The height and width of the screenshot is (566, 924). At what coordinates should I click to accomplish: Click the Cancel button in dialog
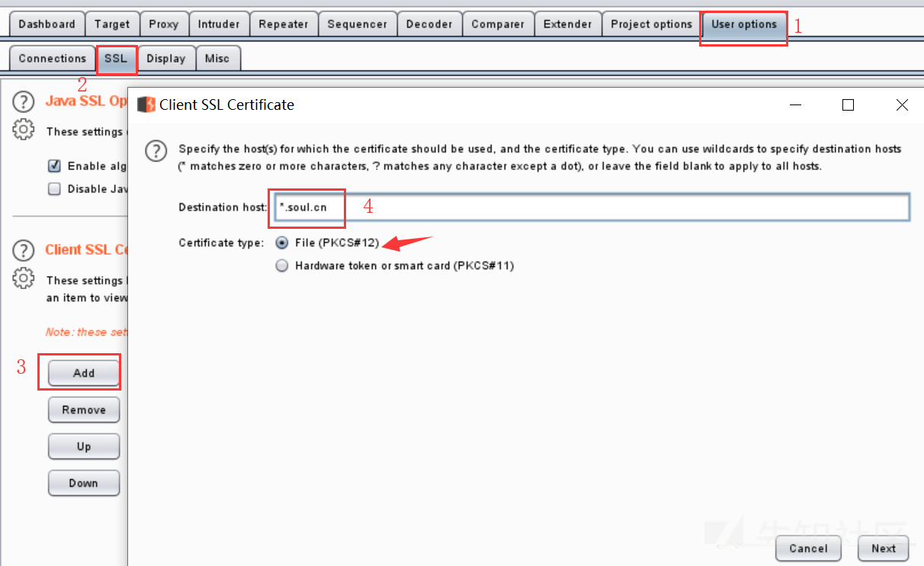808,548
